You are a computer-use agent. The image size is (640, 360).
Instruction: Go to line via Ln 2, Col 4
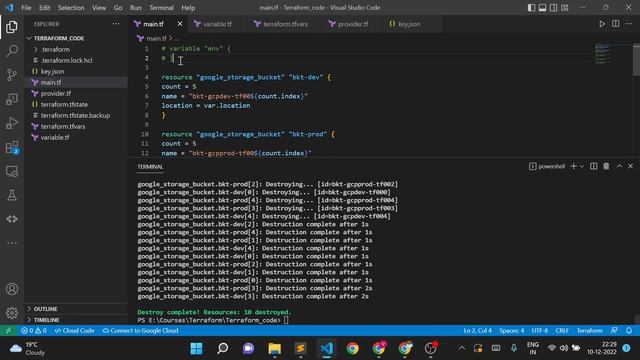pyautogui.click(x=477, y=330)
